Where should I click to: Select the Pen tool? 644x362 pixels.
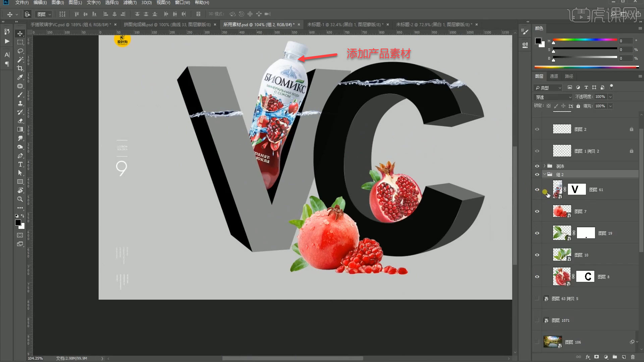coord(20,156)
